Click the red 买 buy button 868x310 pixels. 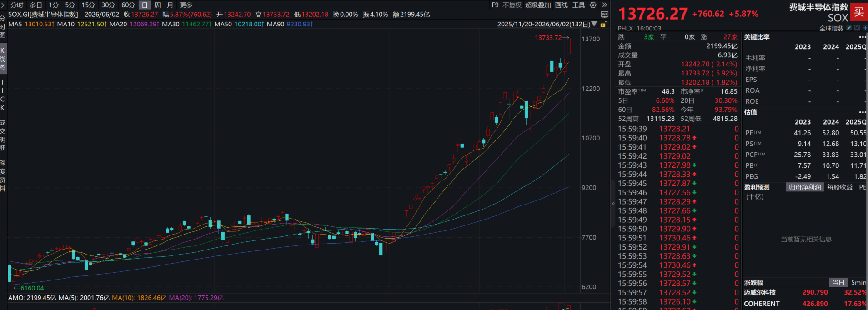click(x=859, y=12)
